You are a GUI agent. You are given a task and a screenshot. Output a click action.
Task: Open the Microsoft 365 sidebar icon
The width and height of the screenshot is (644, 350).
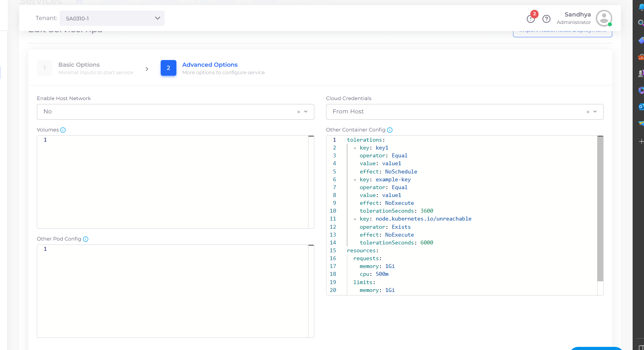[641, 90]
